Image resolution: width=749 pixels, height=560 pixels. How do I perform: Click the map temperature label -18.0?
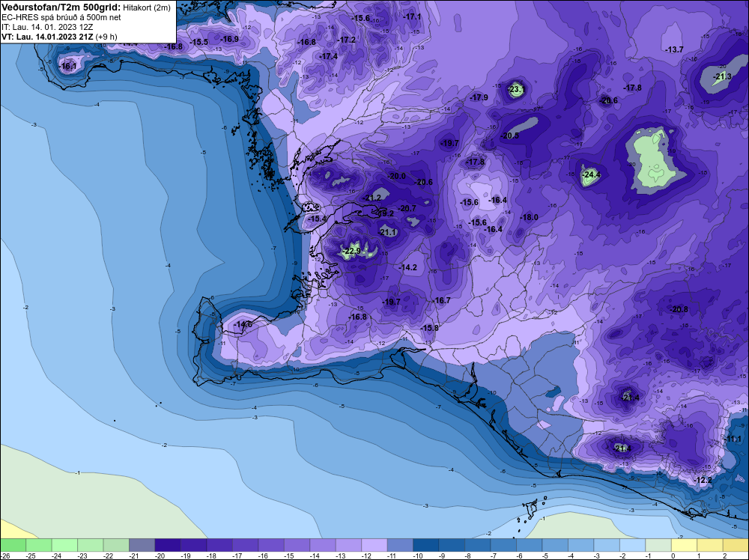pos(529,217)
